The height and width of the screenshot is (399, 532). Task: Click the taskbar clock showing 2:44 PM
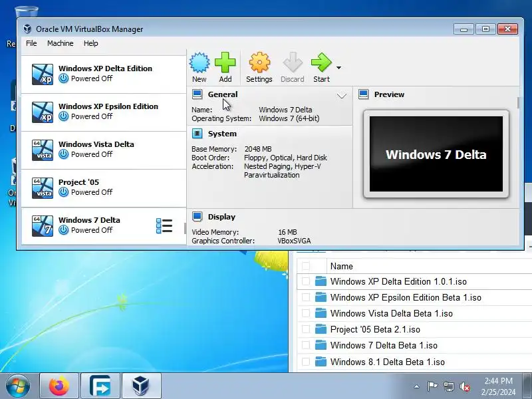pyautogui.click(x=498, y=380)
